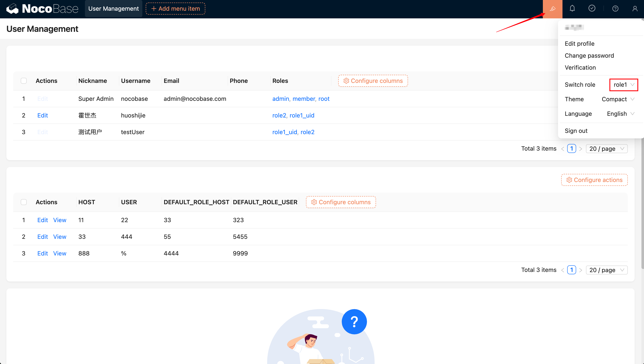This screenshot has width=644, height=364.
Task: Open page size selector in users table
Action: (606, 149)
